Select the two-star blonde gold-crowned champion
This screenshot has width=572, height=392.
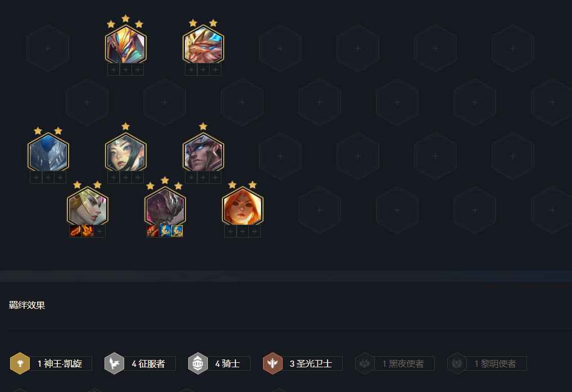coord(88,206)
